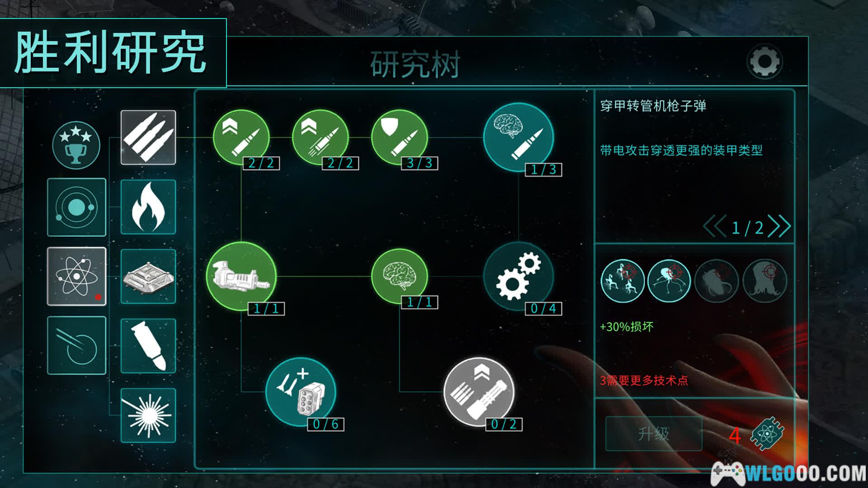
Task: Select the trophy achievements category
Action: [76, 145]
